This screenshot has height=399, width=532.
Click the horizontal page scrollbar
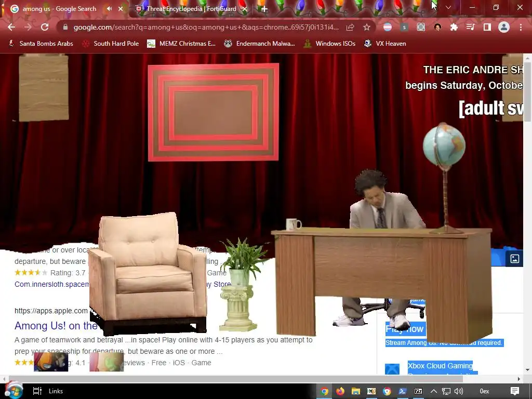pos(236,379)
